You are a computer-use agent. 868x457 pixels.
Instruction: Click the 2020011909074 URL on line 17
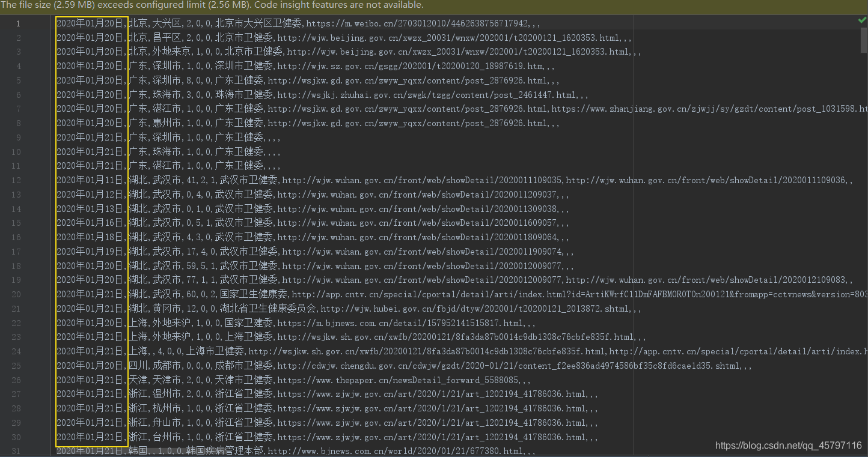[422, 252]
